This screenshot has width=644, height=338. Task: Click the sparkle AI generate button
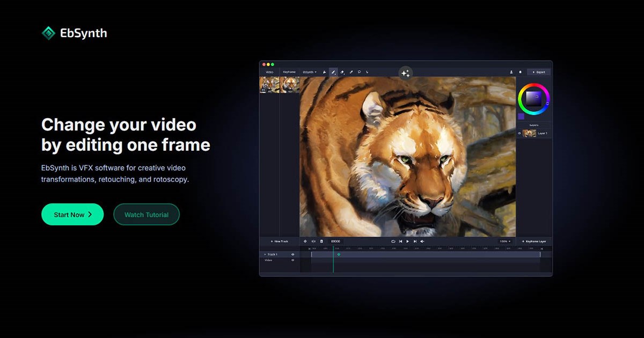405,74
